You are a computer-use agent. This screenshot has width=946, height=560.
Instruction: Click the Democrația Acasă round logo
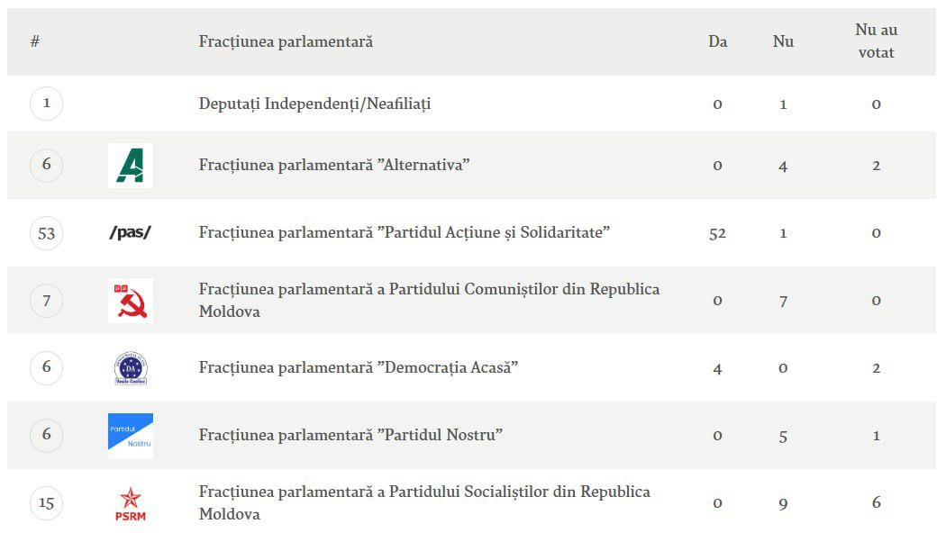[x=130, y=368]
